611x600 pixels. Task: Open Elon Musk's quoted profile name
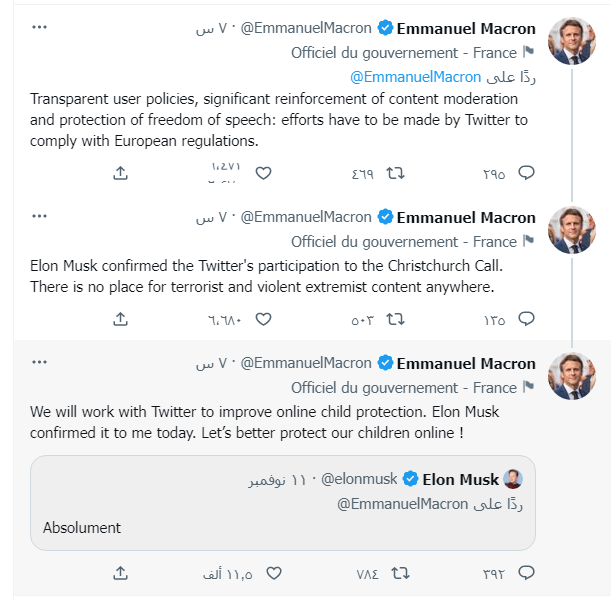pyautogui.click(x=460, y=479)
